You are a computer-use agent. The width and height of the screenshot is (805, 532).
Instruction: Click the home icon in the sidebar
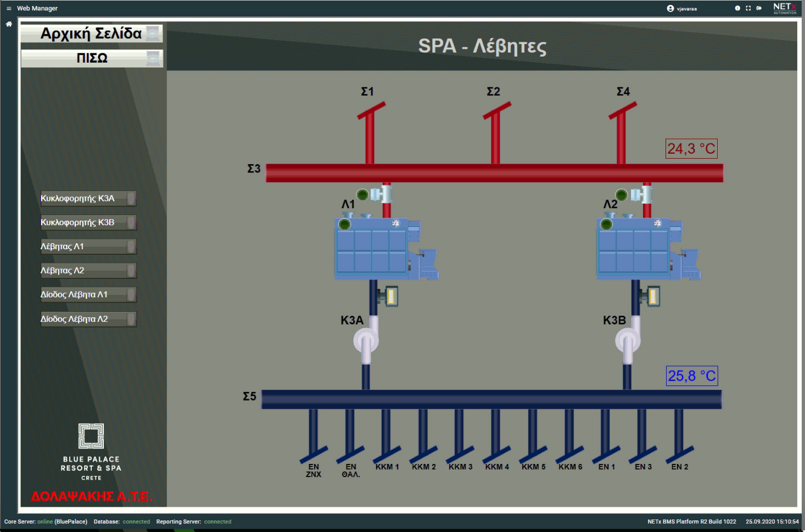[9, 24]
